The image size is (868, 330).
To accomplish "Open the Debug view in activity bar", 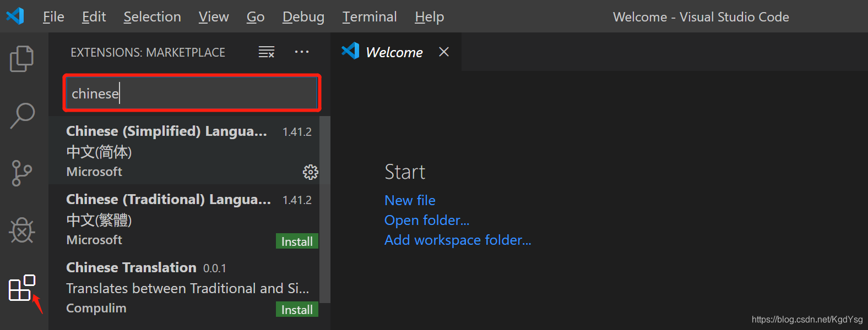I will point(22,230).
